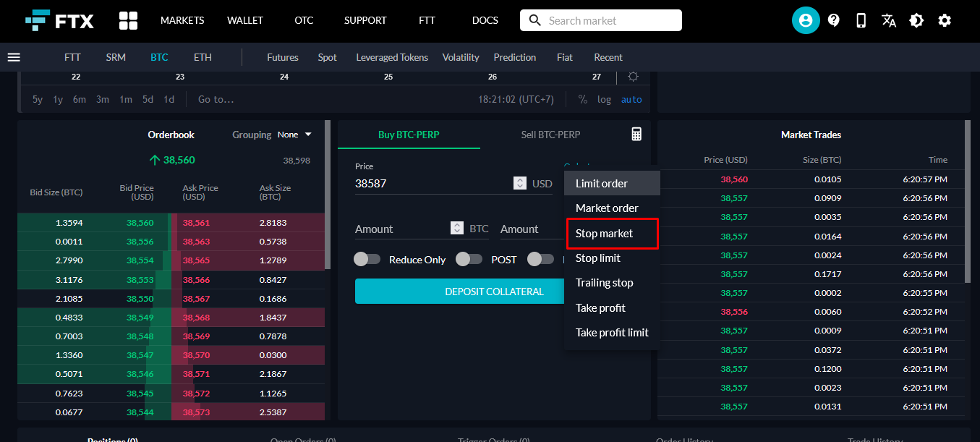The width and height of the screenshot is (980, 442).
Task: Open the settings gear icon
Action: (x=945, y=20)
